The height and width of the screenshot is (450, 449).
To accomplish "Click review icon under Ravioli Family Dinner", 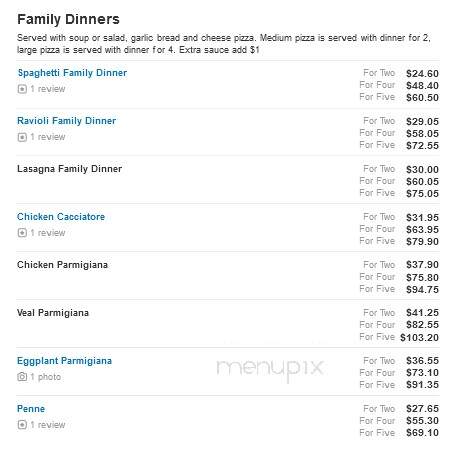I will tap(22, 137).
